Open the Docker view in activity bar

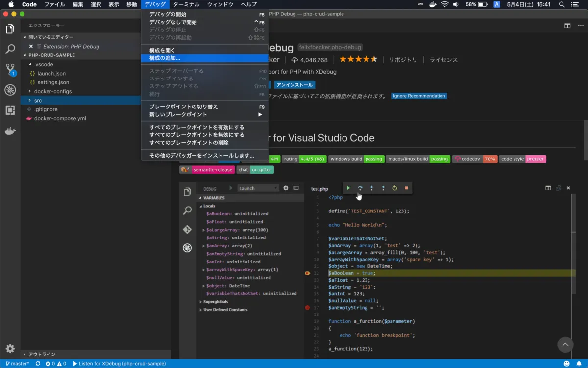(x=10, y=131)
